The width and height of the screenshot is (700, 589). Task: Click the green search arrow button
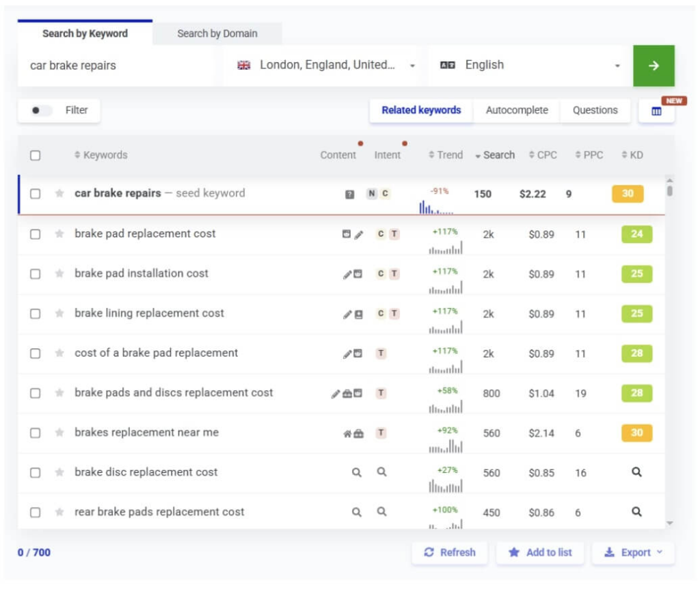coord(654,66)
